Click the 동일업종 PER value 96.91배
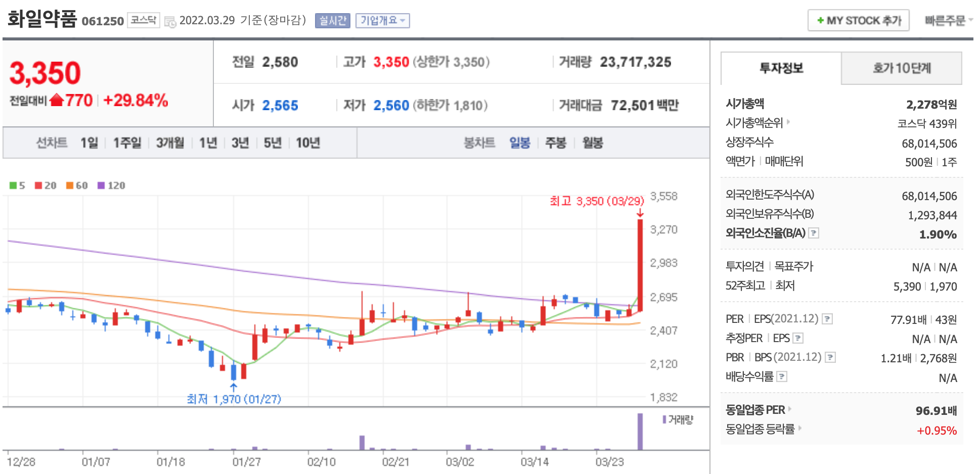The width and height of the screenshot is (980, 474). pos(937,411)
